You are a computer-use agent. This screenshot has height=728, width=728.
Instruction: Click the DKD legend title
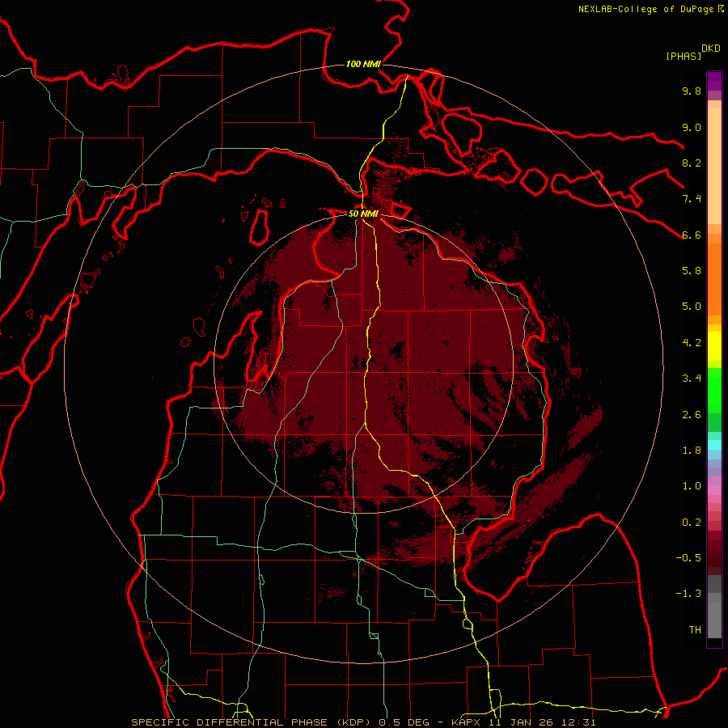[x=711, y=48]
